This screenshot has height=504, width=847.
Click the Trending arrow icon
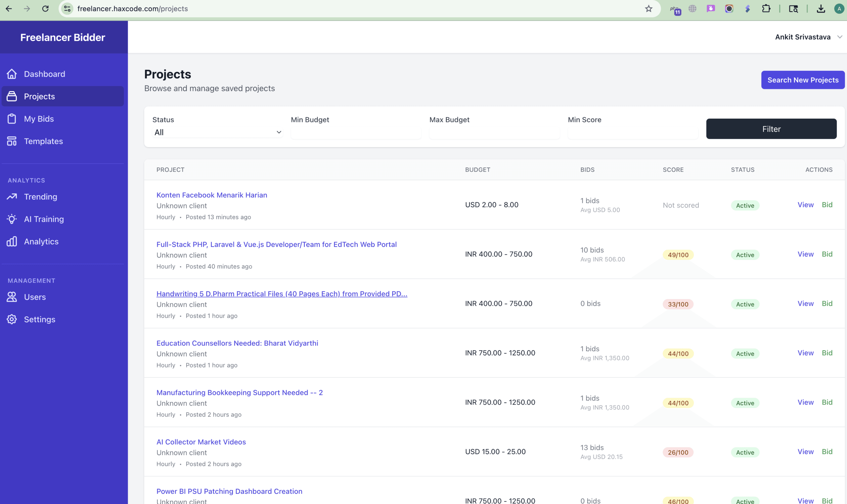click(x=12, y=196)
